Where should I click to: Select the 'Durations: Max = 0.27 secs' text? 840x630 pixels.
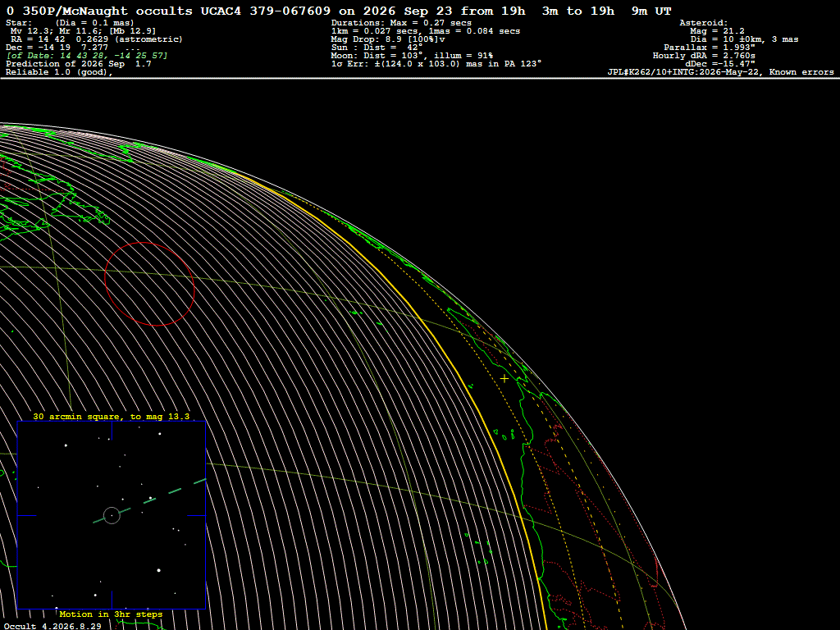401,23
